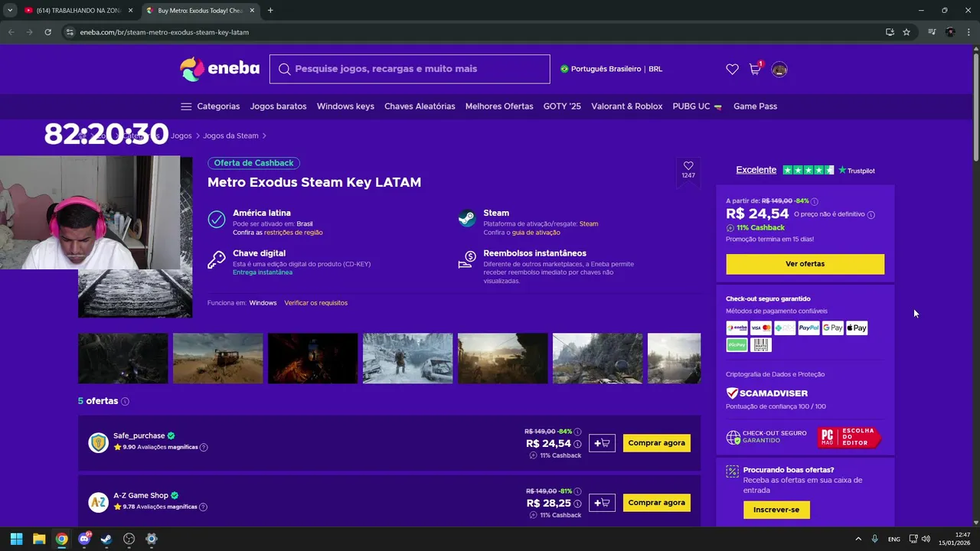Click the Apple Pay payment icon
This screenshot has width=980, height=551.
point(857,328)
